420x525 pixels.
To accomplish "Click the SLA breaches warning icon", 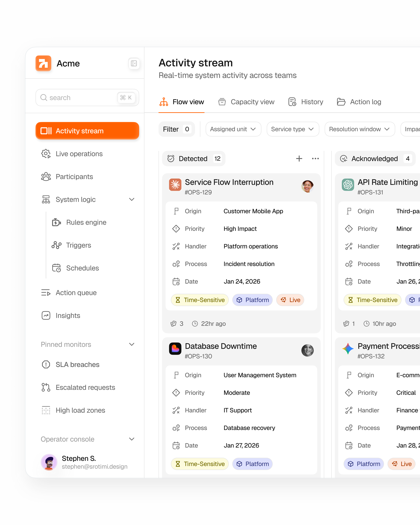I will pyautogui.click(x=46, y=364).
